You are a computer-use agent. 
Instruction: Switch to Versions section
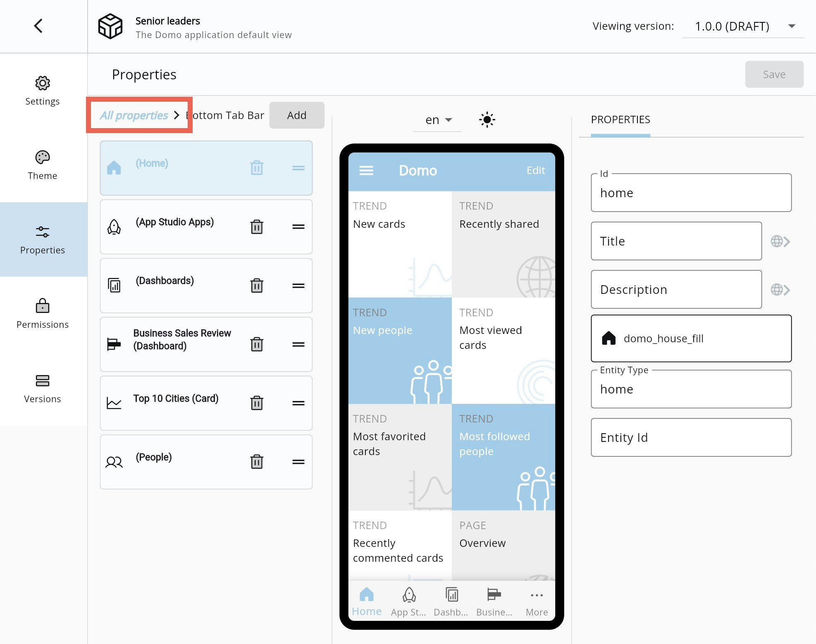point(43,389)
